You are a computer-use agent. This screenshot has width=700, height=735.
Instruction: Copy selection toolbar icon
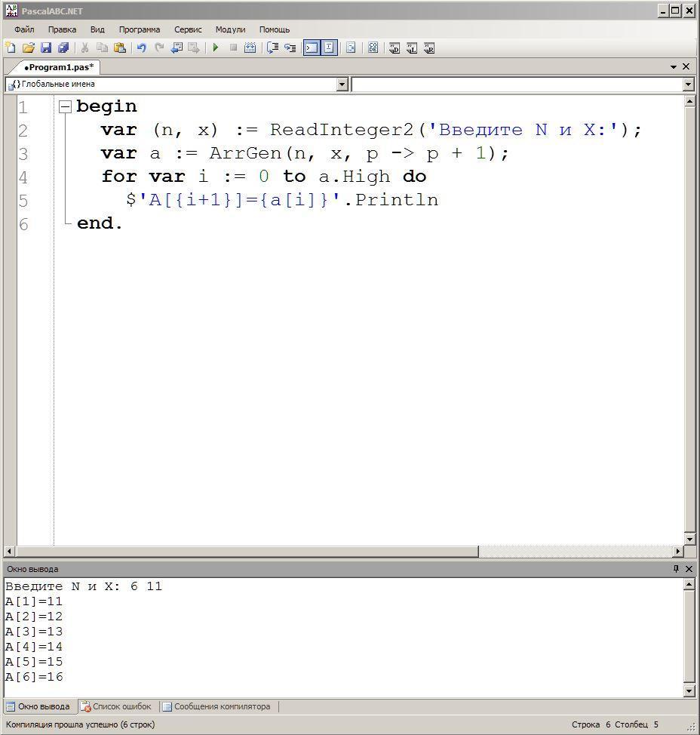[102, 48]
